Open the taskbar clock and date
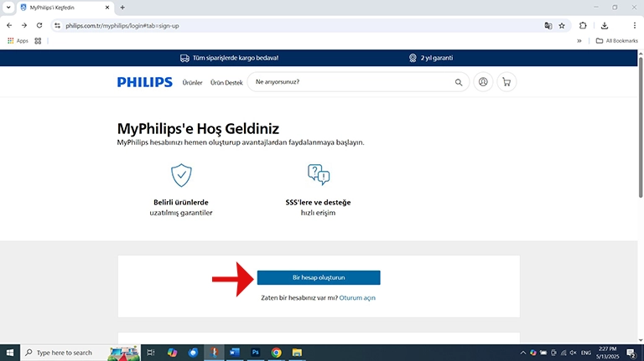This screenshot has width=644, height=361. pos(607,353)
